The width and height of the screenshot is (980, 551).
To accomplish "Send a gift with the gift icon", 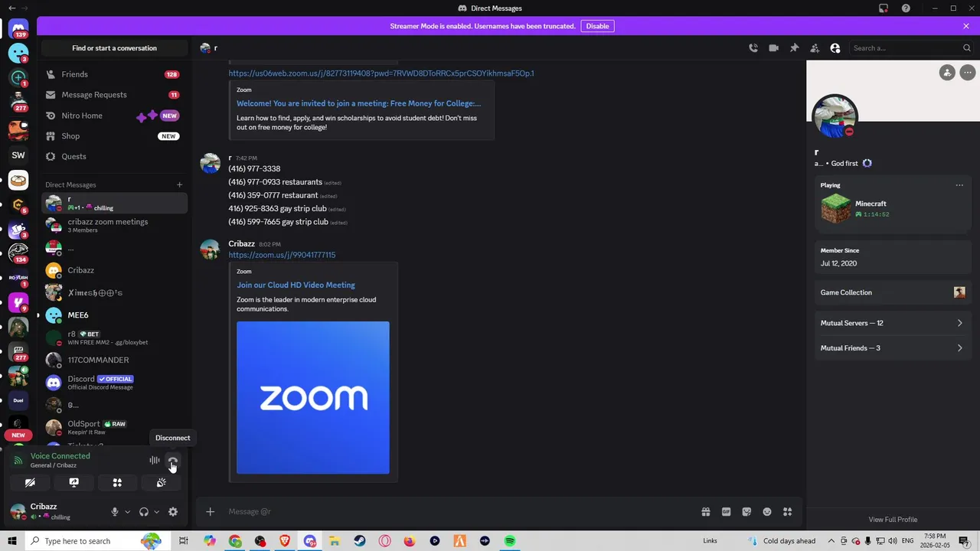I will 706,512.
